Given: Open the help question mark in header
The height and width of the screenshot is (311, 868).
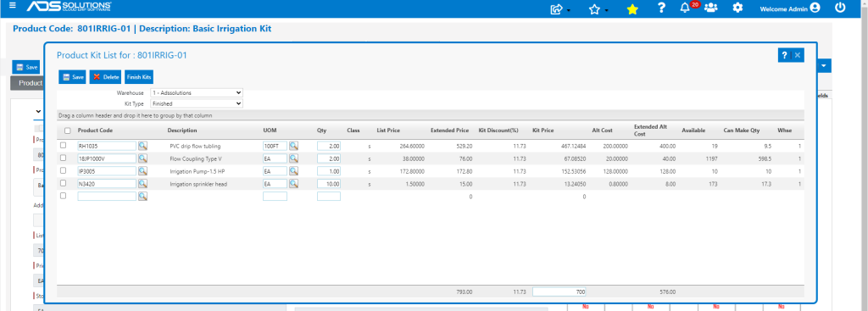Looking at the screenshot, I should click(661, 8).
